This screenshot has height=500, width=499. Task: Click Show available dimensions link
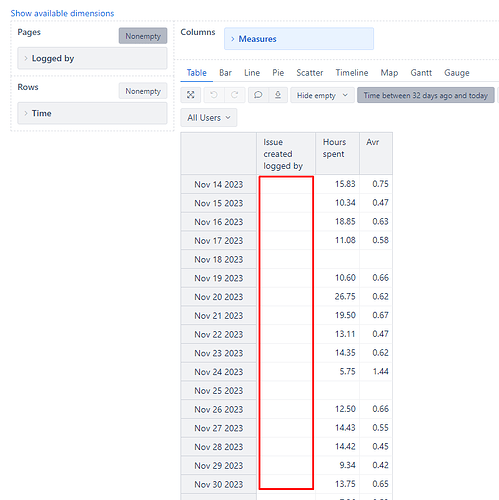[x=62, y=13]
